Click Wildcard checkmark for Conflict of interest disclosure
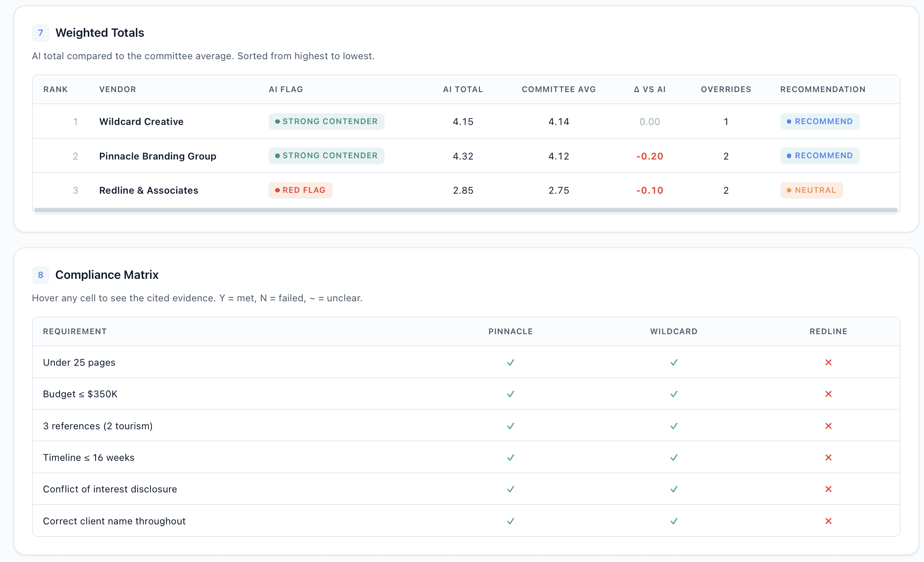The height and width of the screenshot is (562, 924). point(674,489)
